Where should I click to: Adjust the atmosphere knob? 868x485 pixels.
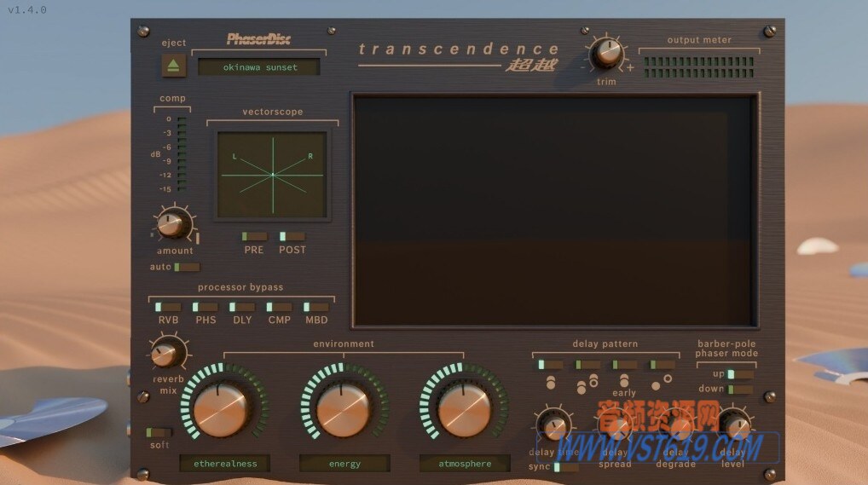click(464, 410)
